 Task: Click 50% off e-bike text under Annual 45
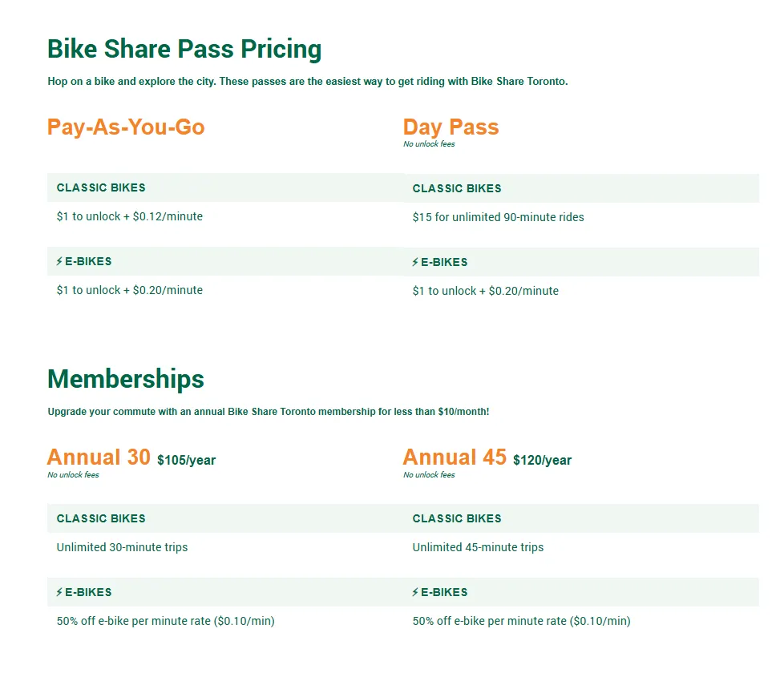click(521, 621)
